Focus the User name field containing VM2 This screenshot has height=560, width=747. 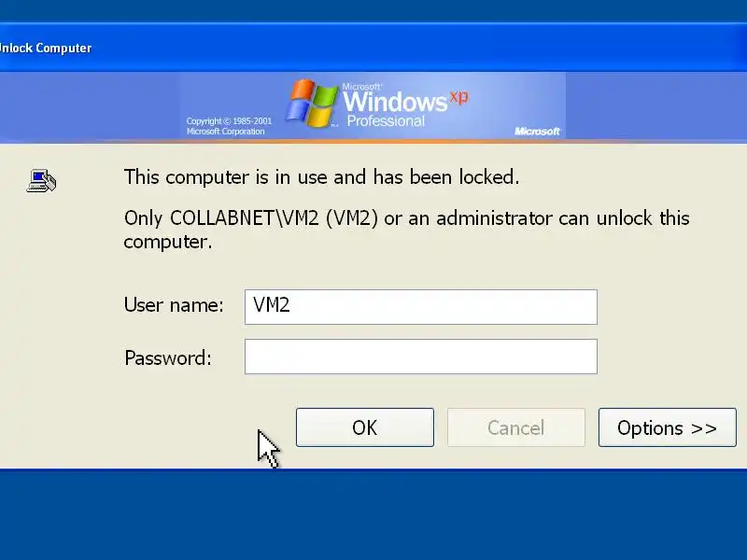421,307
